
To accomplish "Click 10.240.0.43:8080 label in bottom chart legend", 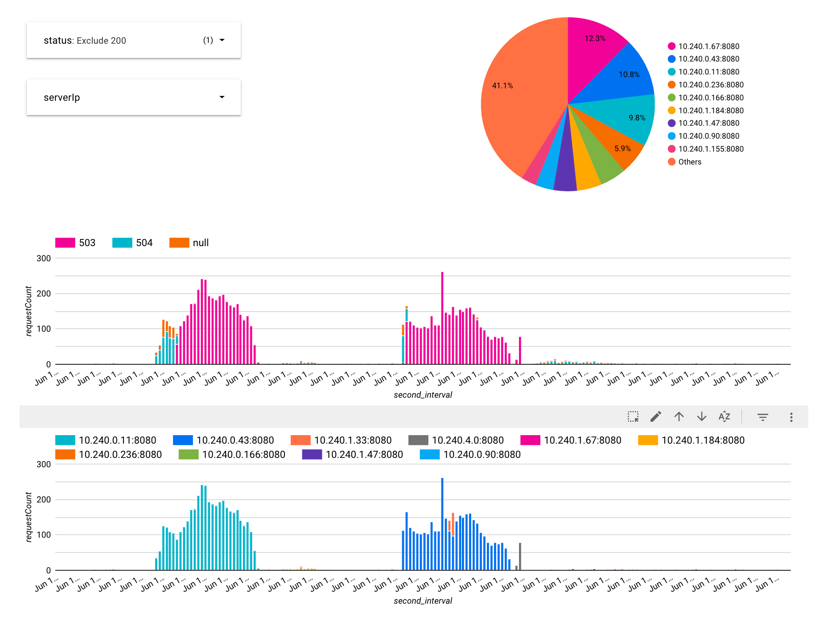I will pyautogui.click(x=235, y=441).
